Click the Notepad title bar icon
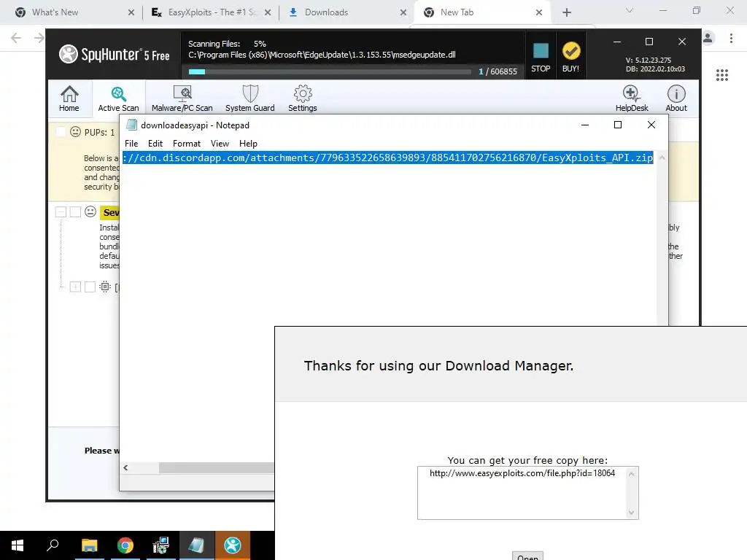The image size is (747, 560). pyautogui.click(x=131, y=125)
